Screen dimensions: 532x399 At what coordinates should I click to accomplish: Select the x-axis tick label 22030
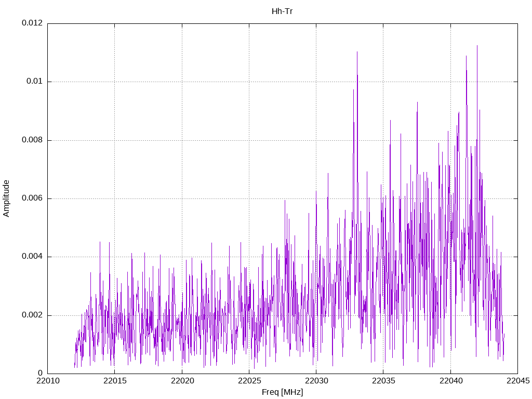[316, 381]
